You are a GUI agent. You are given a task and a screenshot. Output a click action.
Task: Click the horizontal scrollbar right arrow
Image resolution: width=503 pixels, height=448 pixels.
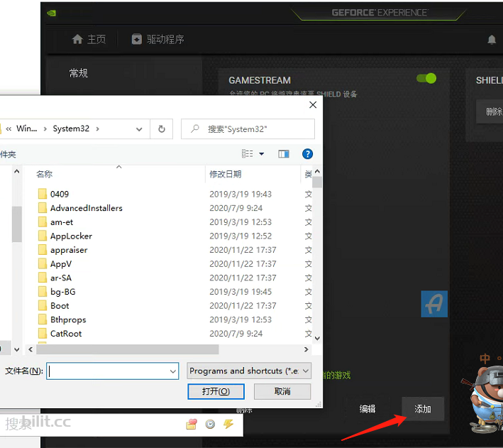pyautogui.click(x=306, y=349)
